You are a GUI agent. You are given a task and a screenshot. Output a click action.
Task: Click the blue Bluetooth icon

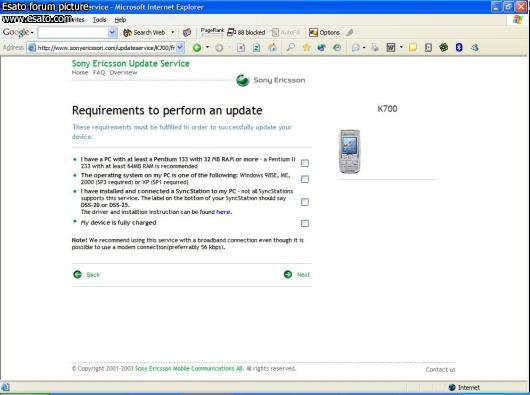[x=459, y=48]
